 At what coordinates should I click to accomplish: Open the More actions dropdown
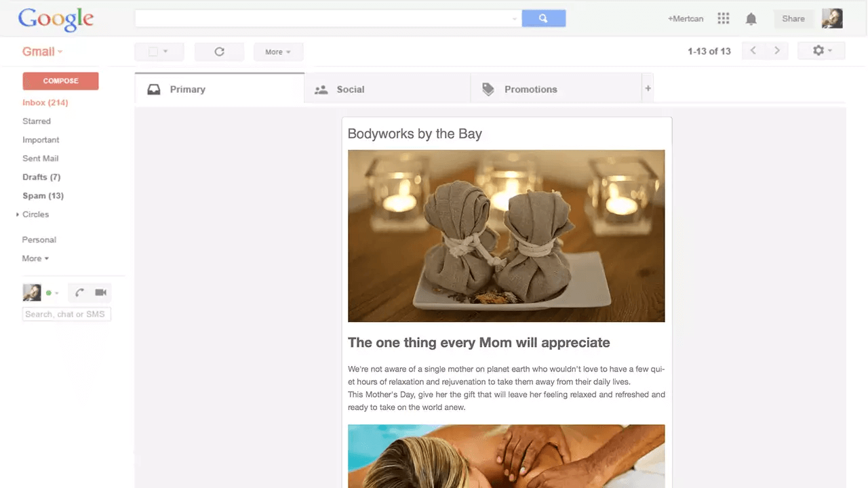pyautogui.click(x=278, y=52)
